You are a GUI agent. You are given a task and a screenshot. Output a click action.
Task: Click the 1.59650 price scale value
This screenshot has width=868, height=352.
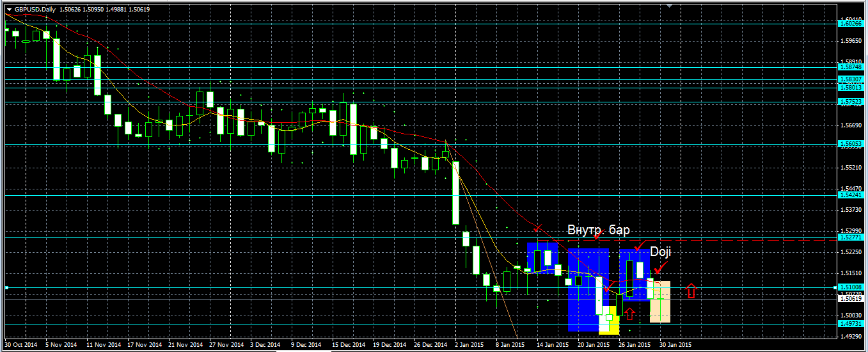click(x=851, y=41)
